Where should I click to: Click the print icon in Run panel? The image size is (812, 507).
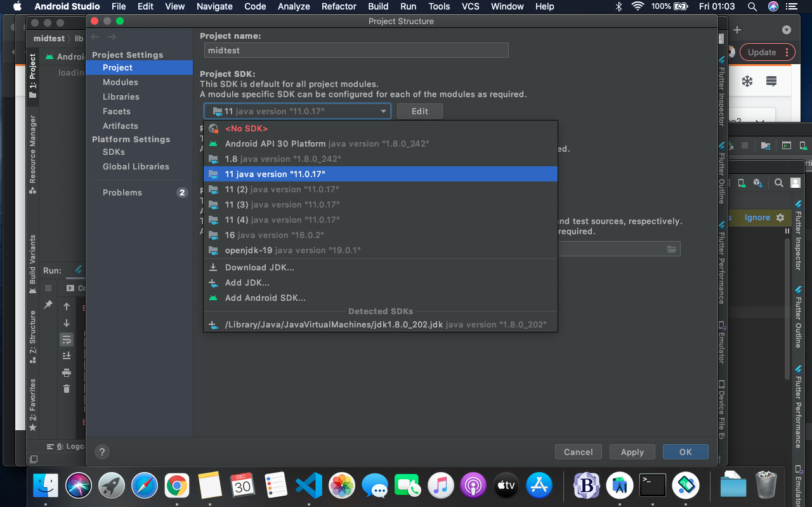[67, 372]
